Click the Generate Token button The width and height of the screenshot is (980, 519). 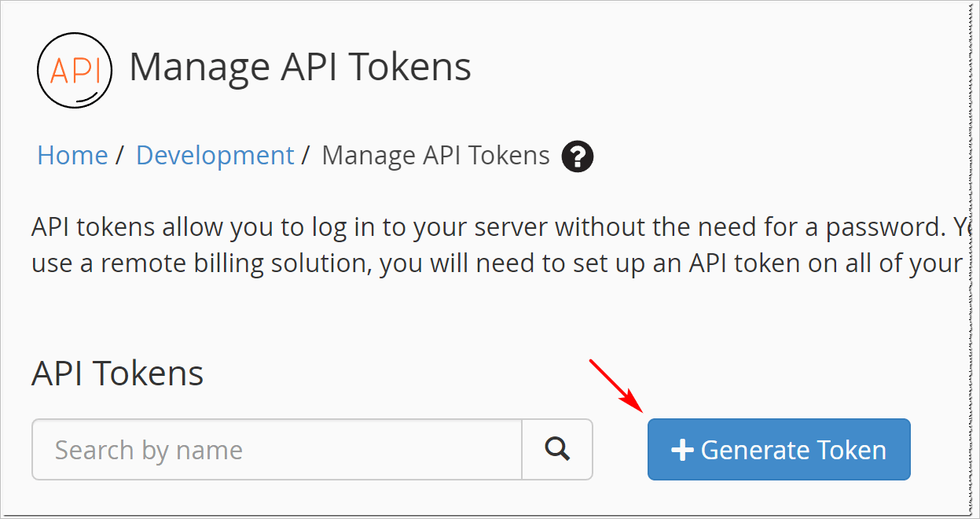point(779,449)
